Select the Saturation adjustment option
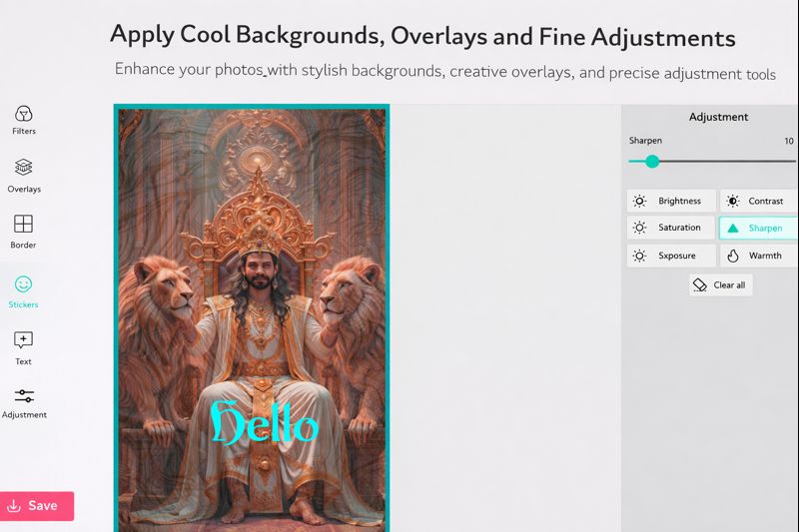 [x=671, y=228]
